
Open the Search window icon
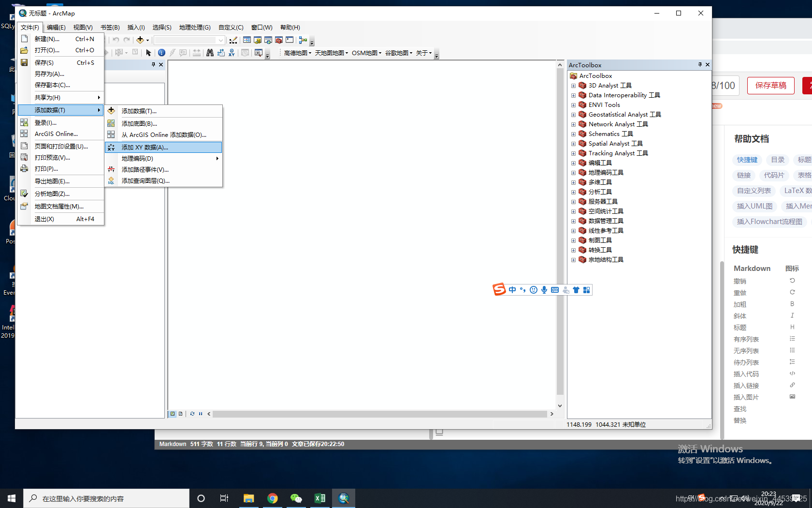pyautogui.click(x=268, y=40)
